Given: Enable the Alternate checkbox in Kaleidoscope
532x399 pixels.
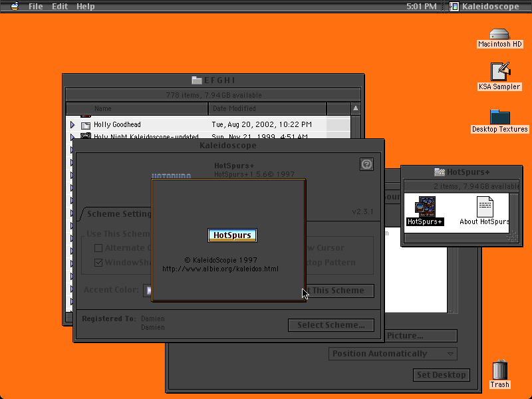Looking at the screenshot, I should 98,248.
